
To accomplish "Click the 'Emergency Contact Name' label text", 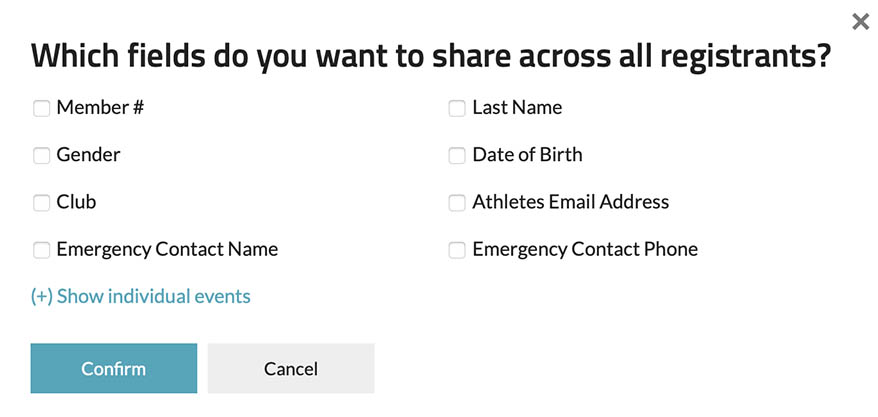I will (167, 250).
